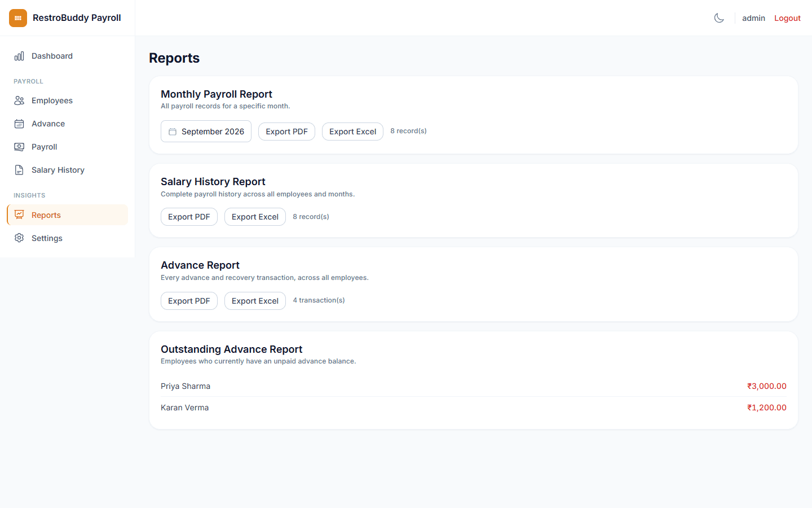Open the Advance section
This screenshot has width=812, height=508.
67,124
